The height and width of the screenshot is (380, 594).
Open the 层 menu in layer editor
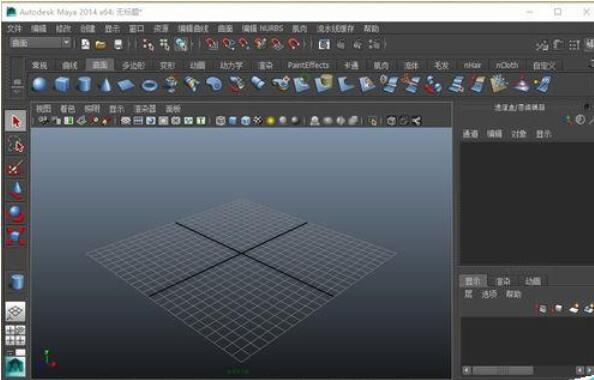click(468, 294)
